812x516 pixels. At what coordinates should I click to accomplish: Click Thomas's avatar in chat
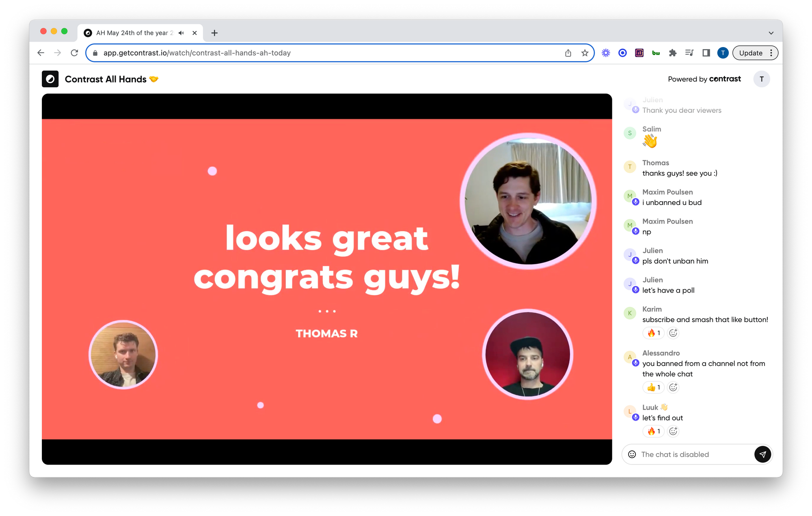pyautogui.click(x=630, y=167)
